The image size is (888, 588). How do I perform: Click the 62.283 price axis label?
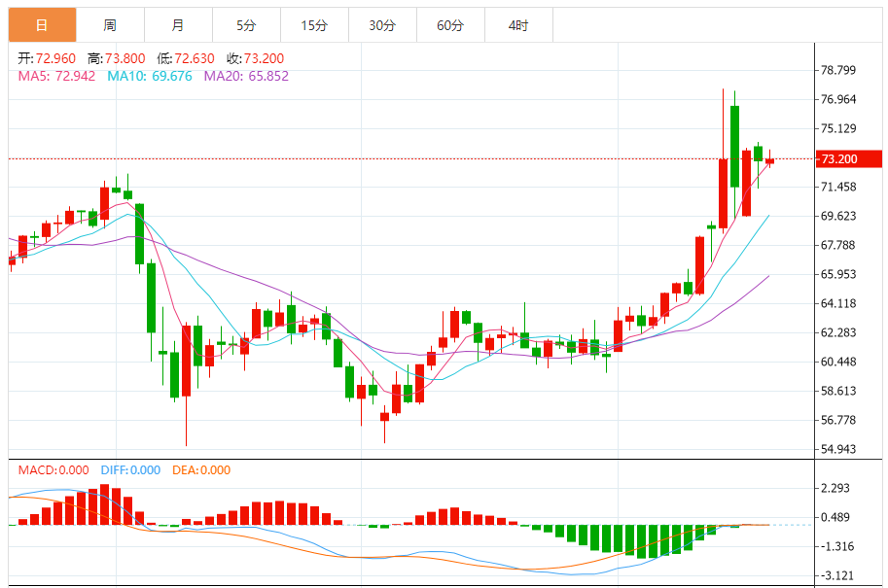(838, 332)
